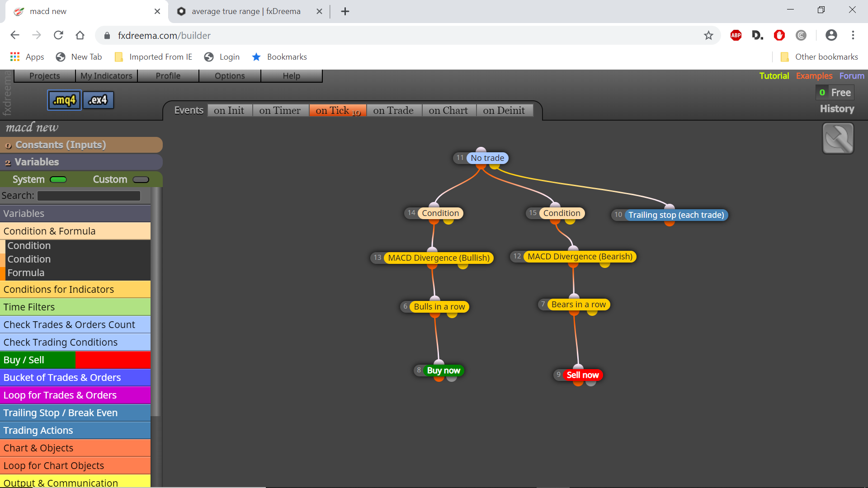Screen dimensions: 868x488
Task: Click the AdBlock Plus extension icon
Action: (736, 35)
